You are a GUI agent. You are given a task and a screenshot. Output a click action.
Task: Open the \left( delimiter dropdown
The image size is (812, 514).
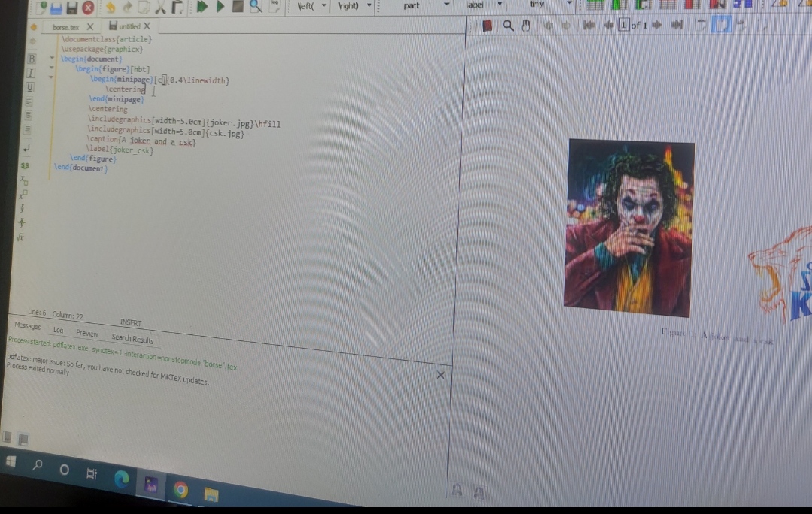[325, 6]
